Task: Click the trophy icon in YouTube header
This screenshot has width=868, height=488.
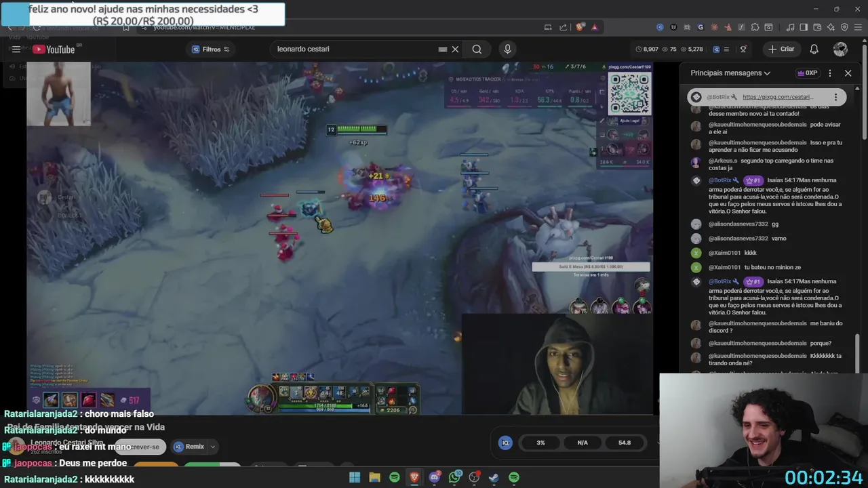Action: pos(743,49)
